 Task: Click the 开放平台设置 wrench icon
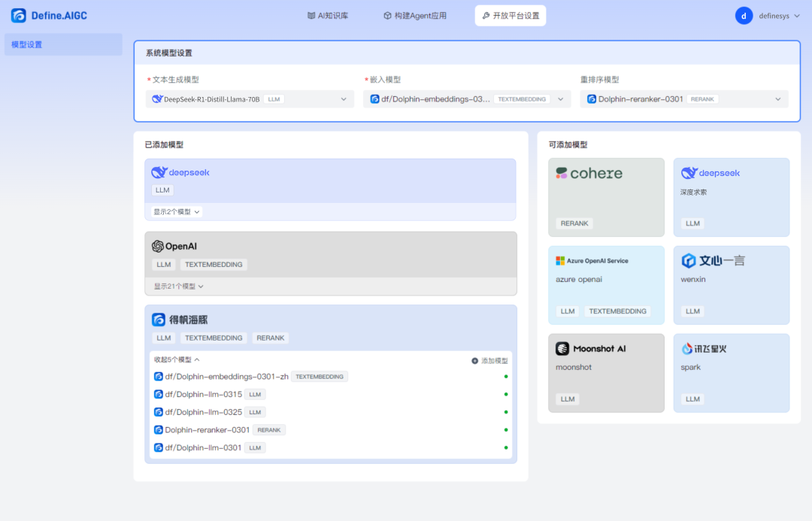[486, 16]
